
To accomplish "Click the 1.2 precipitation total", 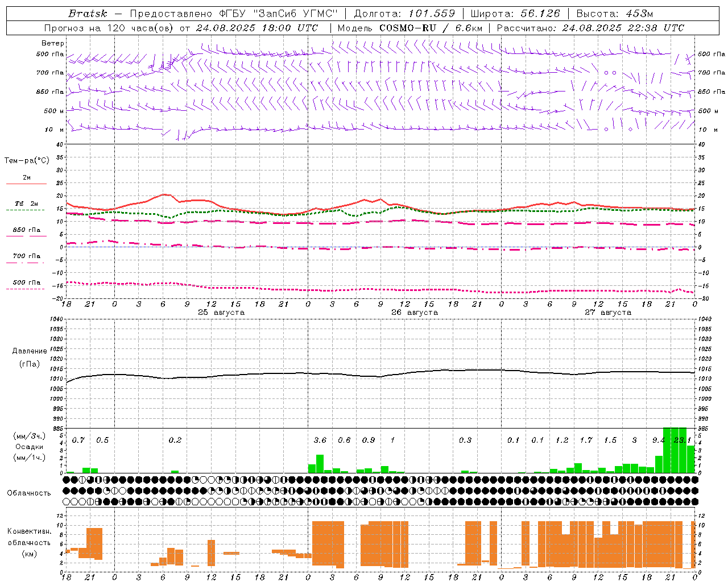I will pyautogui.click(x=562, y=440).
